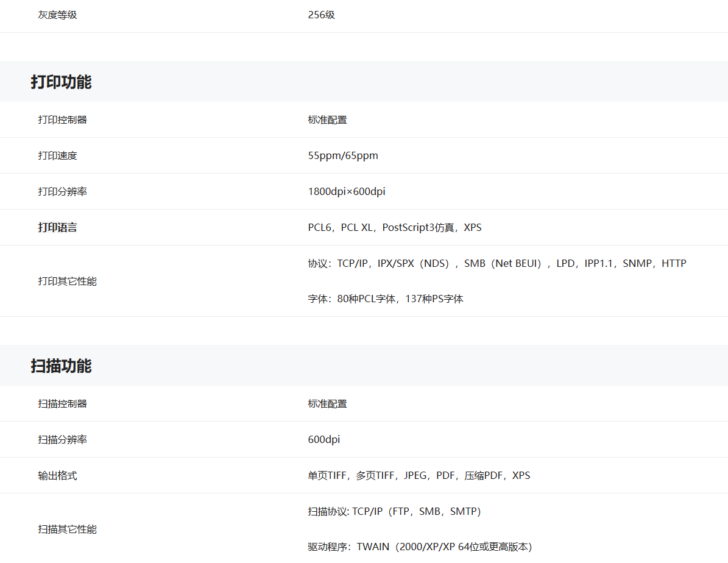Select the 打印其它性能 row label
This screenshot has height=563, width=728.
point(67,281)
